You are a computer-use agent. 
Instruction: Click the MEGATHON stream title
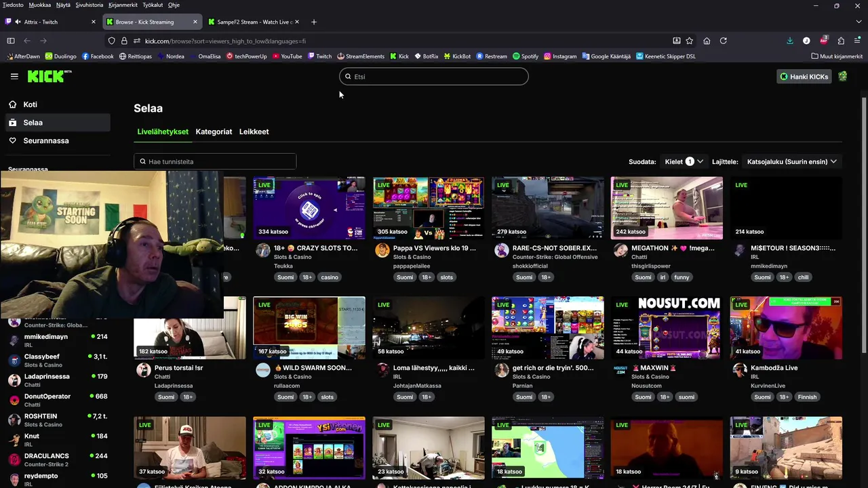[x=673, y=248]
